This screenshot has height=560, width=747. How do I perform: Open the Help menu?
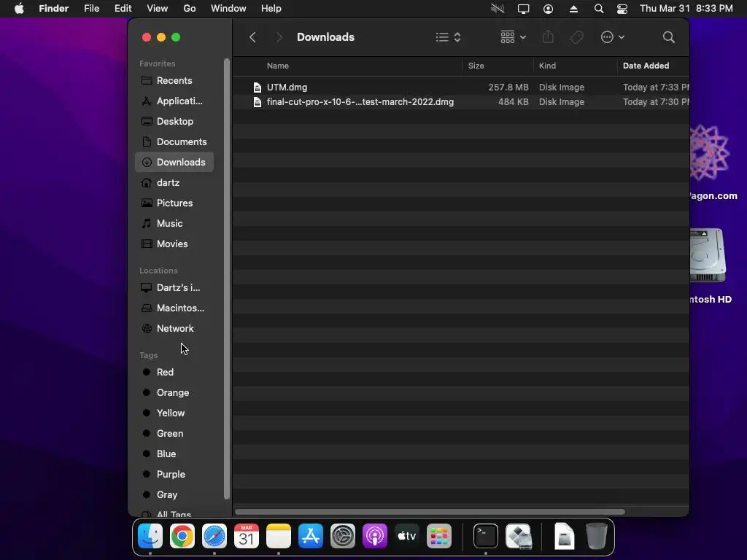coord(271,9)
